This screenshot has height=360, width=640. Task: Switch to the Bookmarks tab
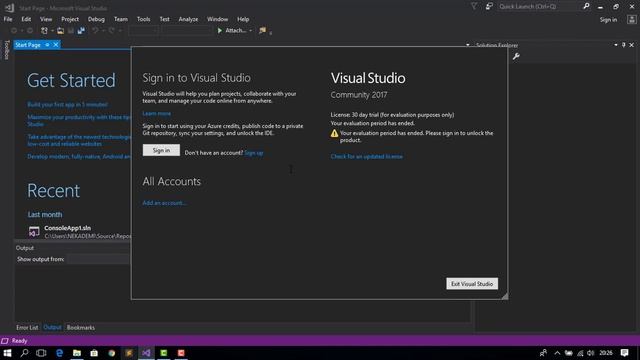[81, 327]
